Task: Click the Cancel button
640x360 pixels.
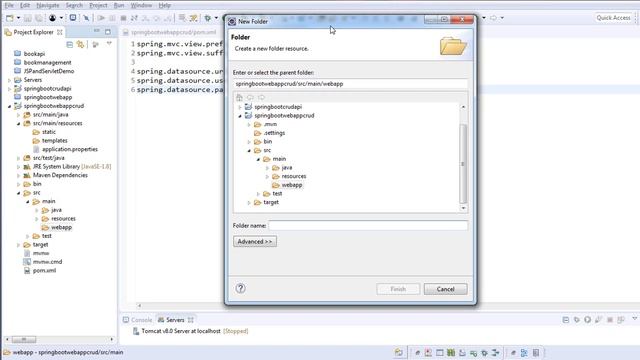Action: click(x=445, y=289)
